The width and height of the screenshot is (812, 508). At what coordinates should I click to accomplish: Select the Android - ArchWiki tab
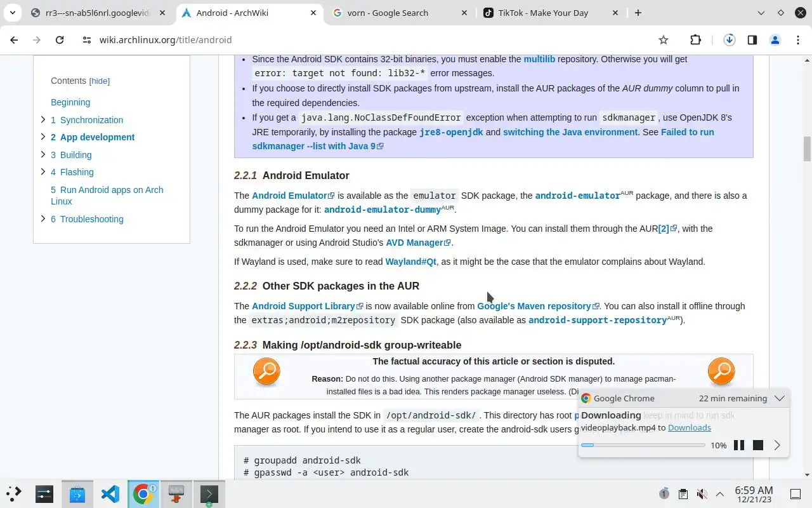249,13
